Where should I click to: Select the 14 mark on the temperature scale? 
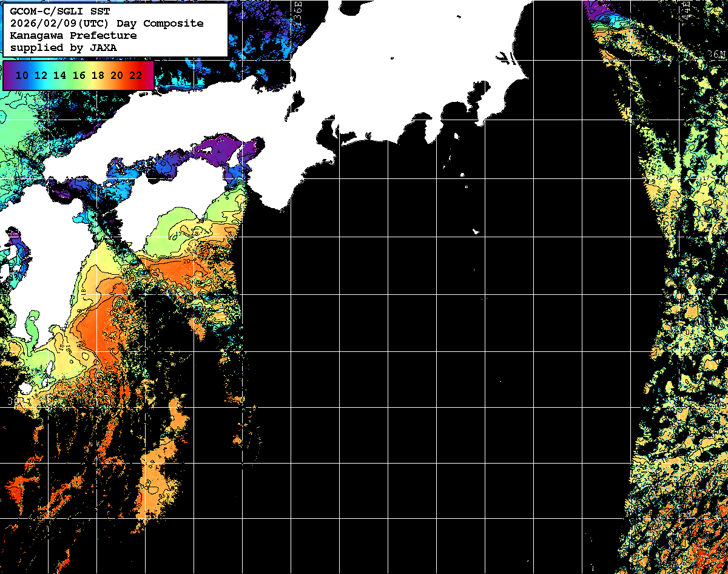point(60,76)
